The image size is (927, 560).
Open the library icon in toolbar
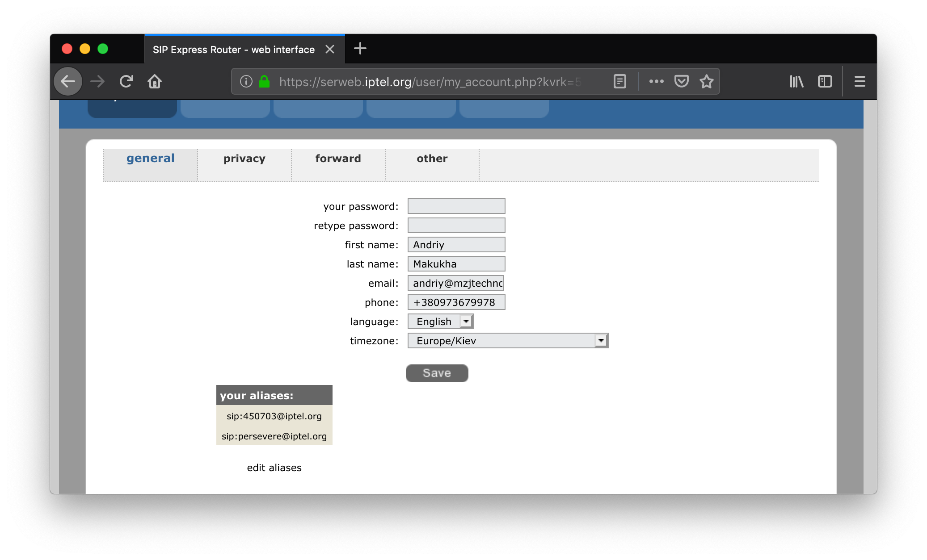pos(796,81)
